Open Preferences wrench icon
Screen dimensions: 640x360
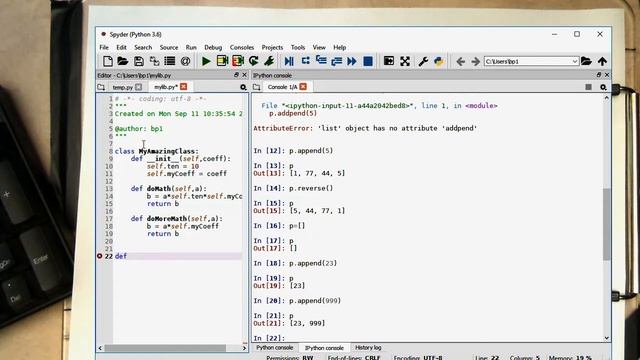tap(423, 61)
